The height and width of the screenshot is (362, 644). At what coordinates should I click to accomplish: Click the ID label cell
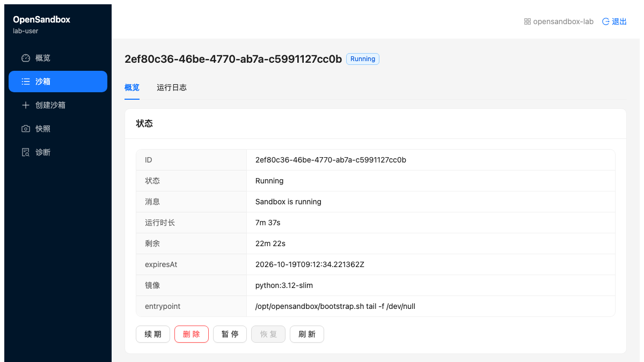(x=192, y=160)
